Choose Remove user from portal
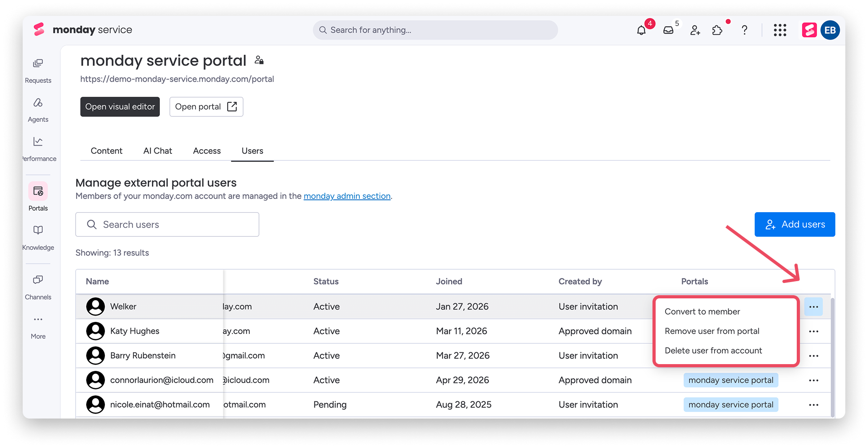The image size is (868, 448). (712, 331)
